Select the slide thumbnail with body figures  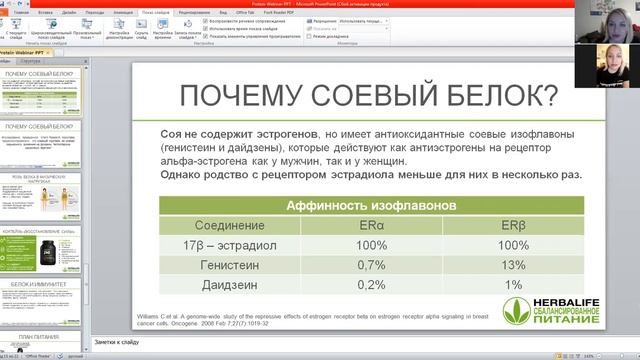[x=40, y=197]
